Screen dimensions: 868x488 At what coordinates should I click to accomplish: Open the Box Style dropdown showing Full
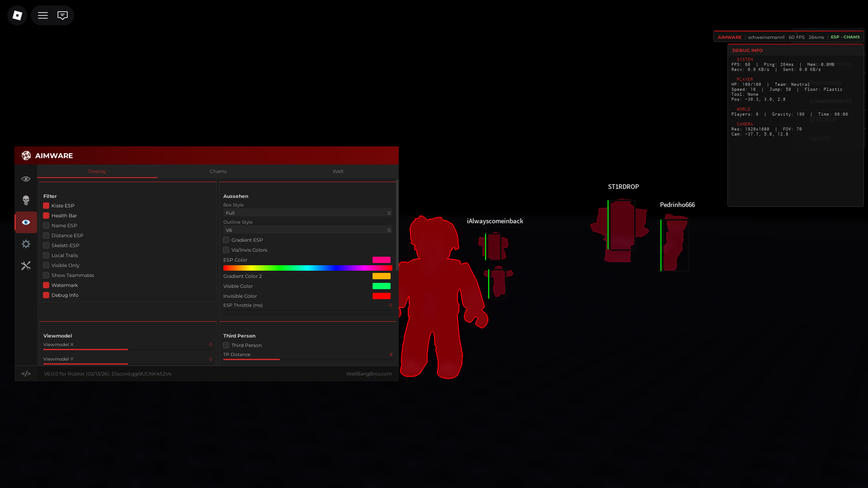[308, 213]
